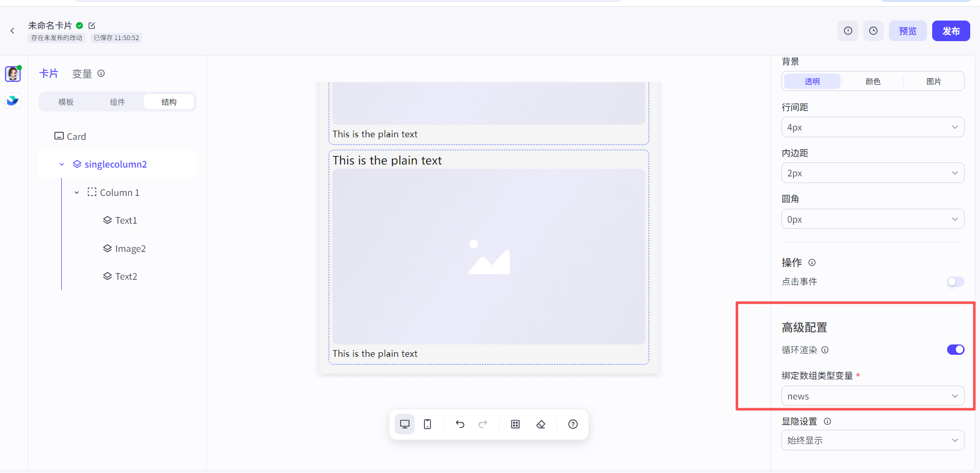Select plain text under first card image
This screenshot has width=980, height=473.
(375, 134)
